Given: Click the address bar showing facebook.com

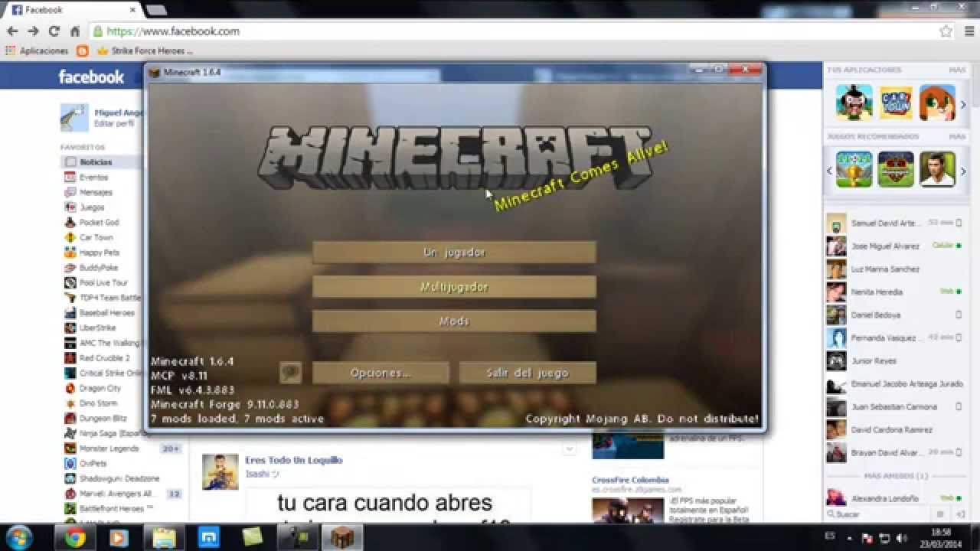Looking at the screenshot, I should [x=513, y=31].
